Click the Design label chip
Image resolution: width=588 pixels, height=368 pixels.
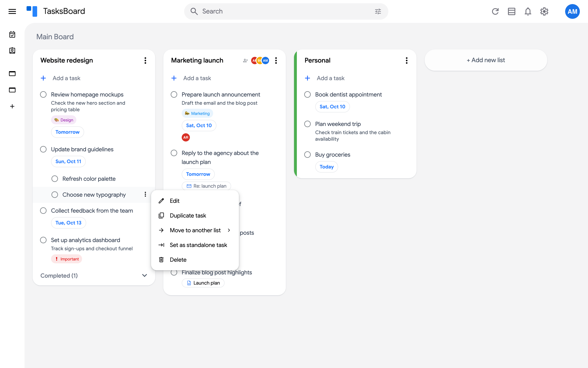pyautogui.click(x=64, y=120)
